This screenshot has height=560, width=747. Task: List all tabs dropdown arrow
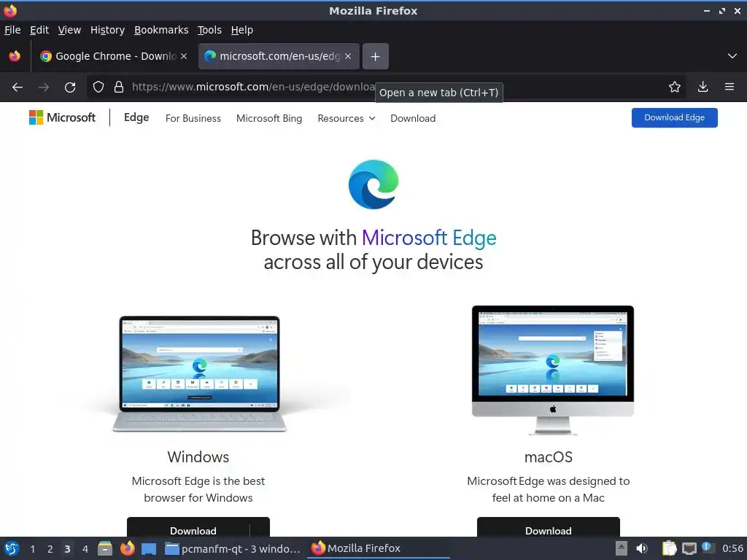[732, 56]
